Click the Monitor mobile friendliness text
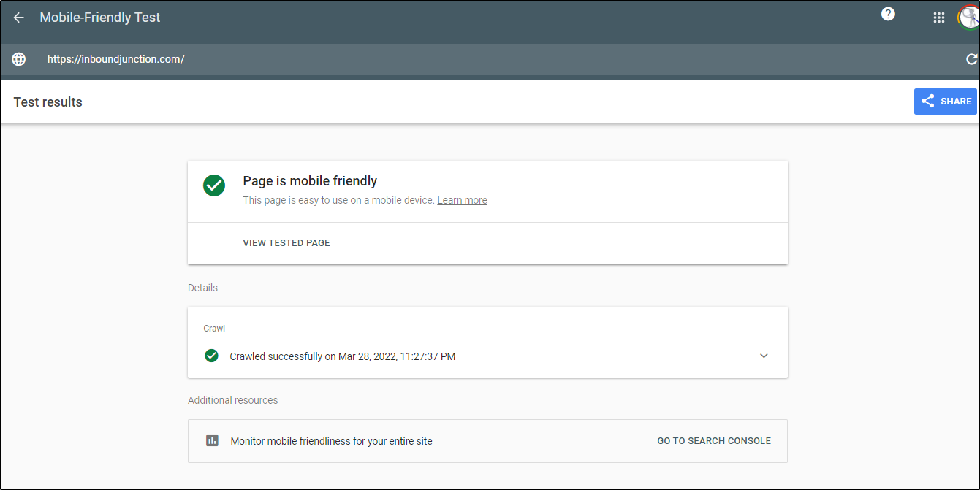The width and height of the screenshot is (980, 490). pyautogui.click(x=331, y=441)
